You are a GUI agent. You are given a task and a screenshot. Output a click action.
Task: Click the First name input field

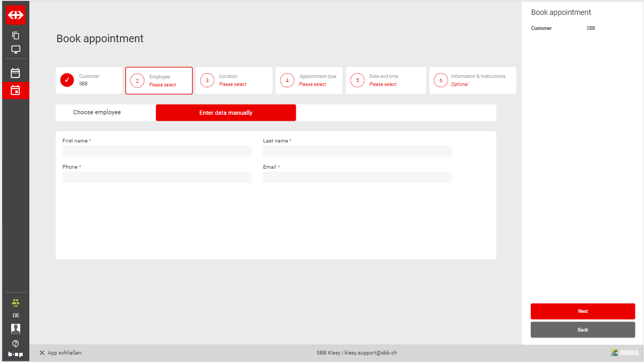[157, 151]
